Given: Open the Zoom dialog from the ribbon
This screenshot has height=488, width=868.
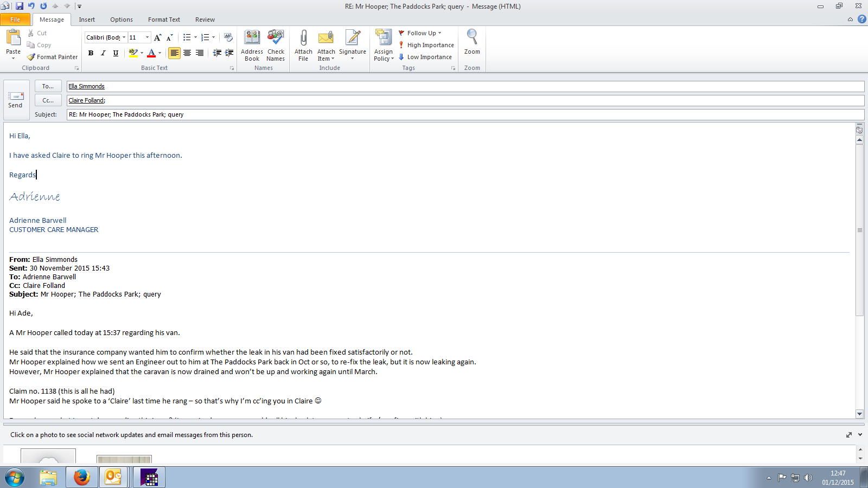Looking at the screenshot, I should click(x=472, y=42).
